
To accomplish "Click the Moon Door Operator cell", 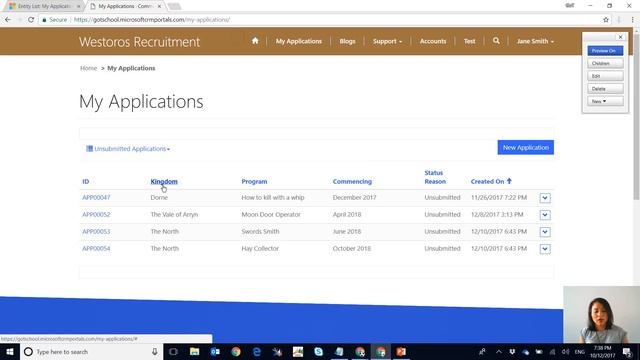I will pyautogui.click(x=271, y=214).
